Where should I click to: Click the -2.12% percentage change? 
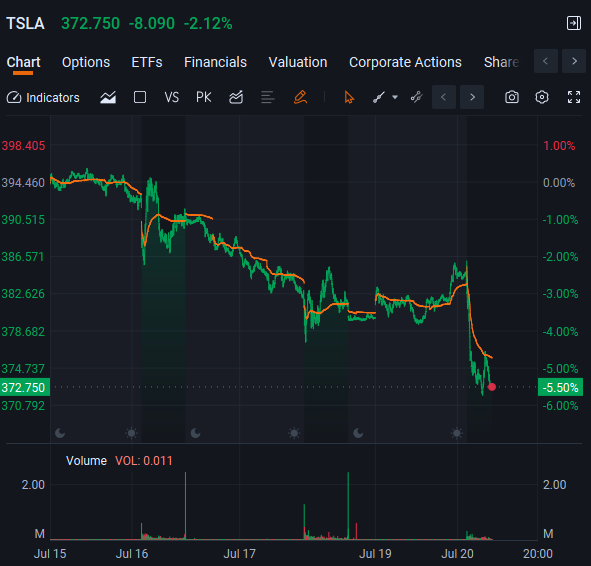click(208, 24)
